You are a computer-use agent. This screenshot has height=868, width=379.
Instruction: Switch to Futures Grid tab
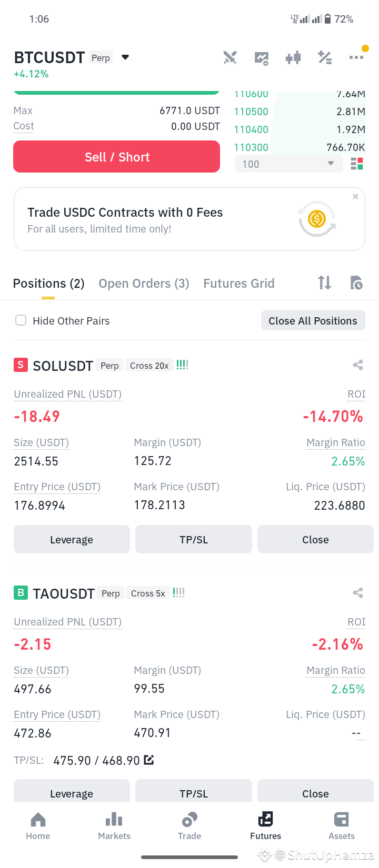239,284
